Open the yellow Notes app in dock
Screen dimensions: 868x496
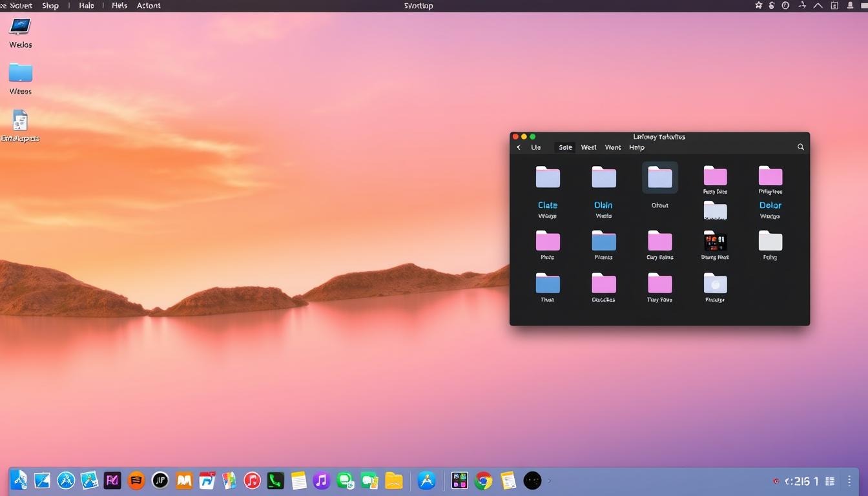[298, 480]
